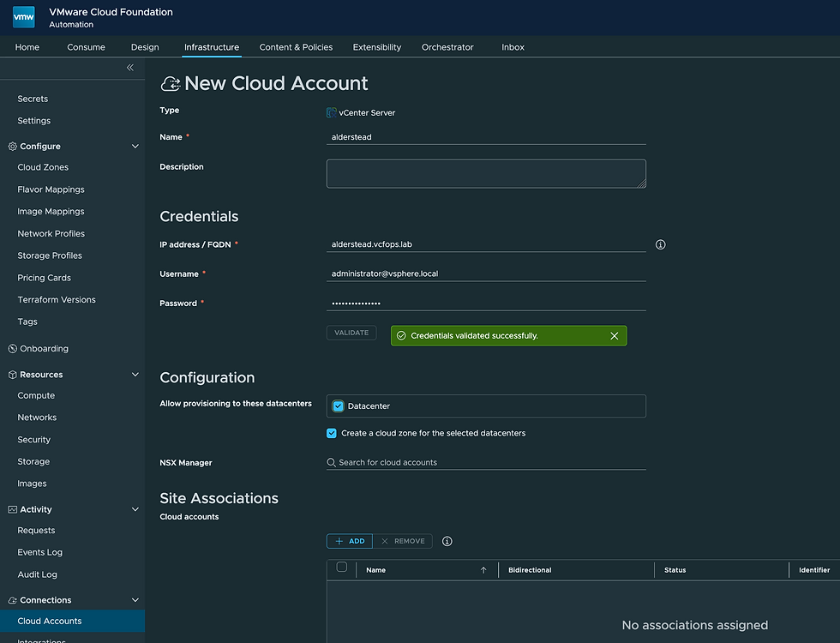Image resolution: width=840 pixels, height=643 pixels.
Task: Dismiss the credentials validated notification
Action: tap(614, 336)
